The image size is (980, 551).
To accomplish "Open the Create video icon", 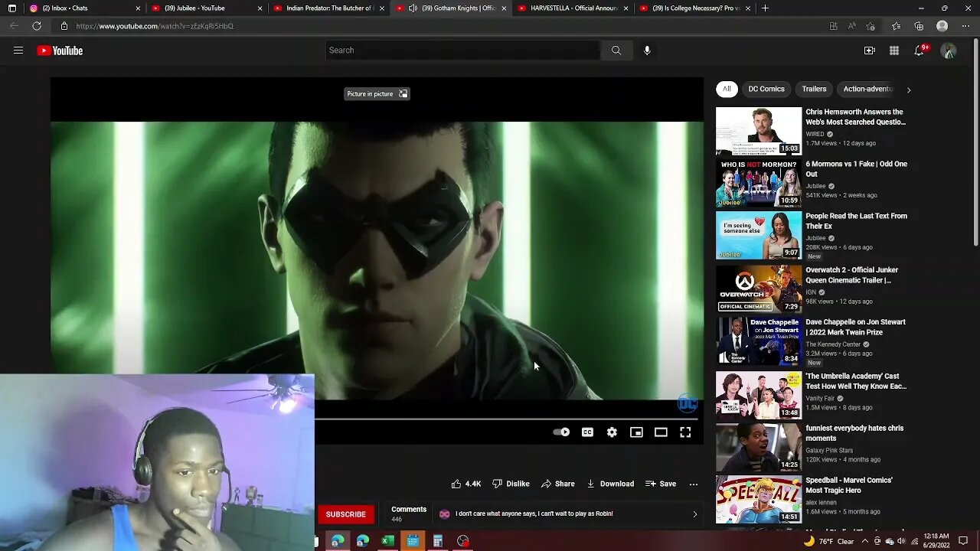I will click(x=870, y=51).
